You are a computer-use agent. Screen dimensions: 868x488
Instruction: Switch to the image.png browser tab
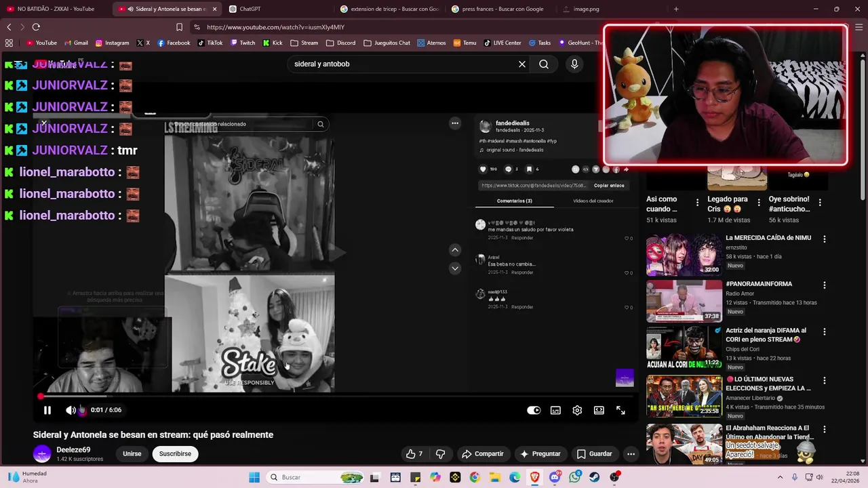point(587,9)
